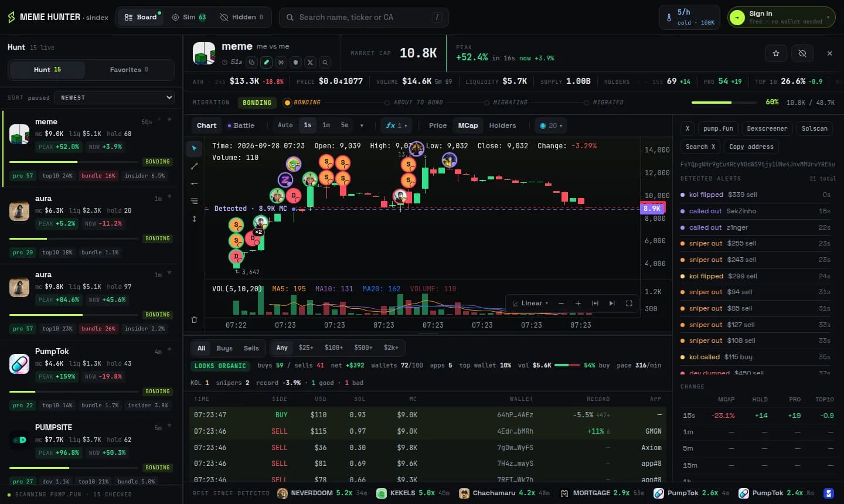Screen dimensions: 844x504
Task: Set chart interval to 5m
Action: coord(345,125)
